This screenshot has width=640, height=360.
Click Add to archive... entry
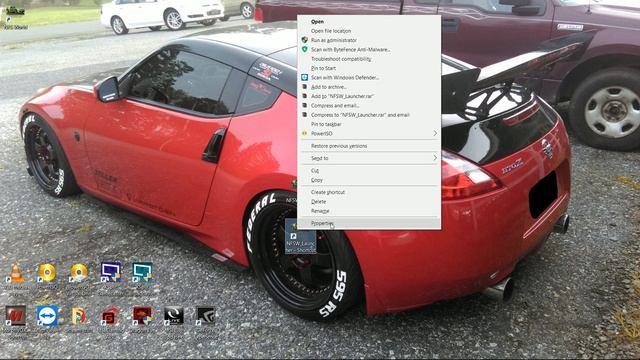pyautogui.click(x=369, y=87)
